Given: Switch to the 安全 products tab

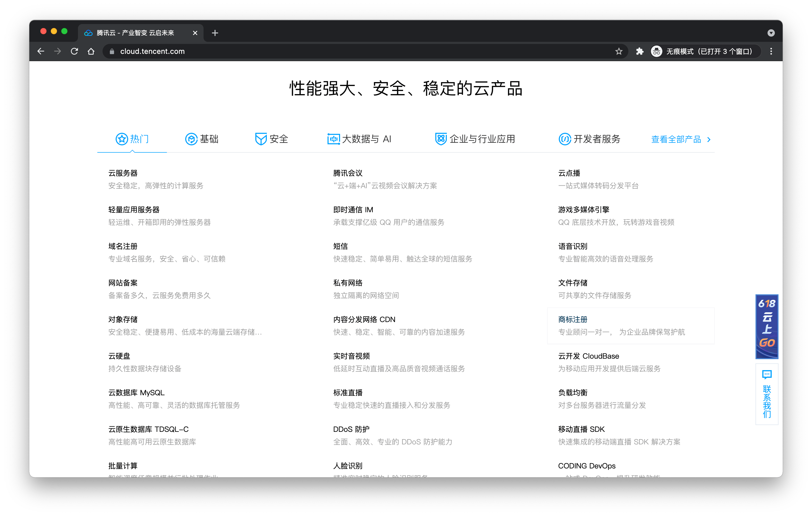Looking at the screenshot, I should click(272, 139).
